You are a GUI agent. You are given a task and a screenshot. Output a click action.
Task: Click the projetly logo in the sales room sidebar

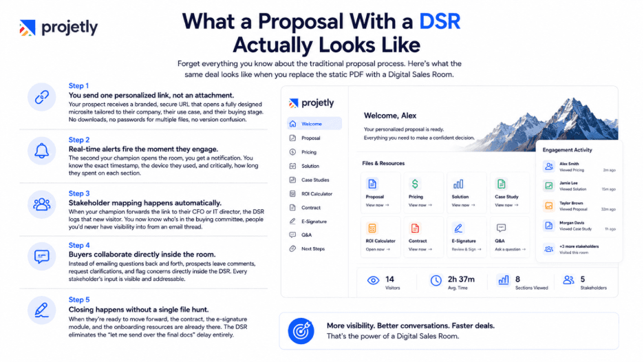311,103
